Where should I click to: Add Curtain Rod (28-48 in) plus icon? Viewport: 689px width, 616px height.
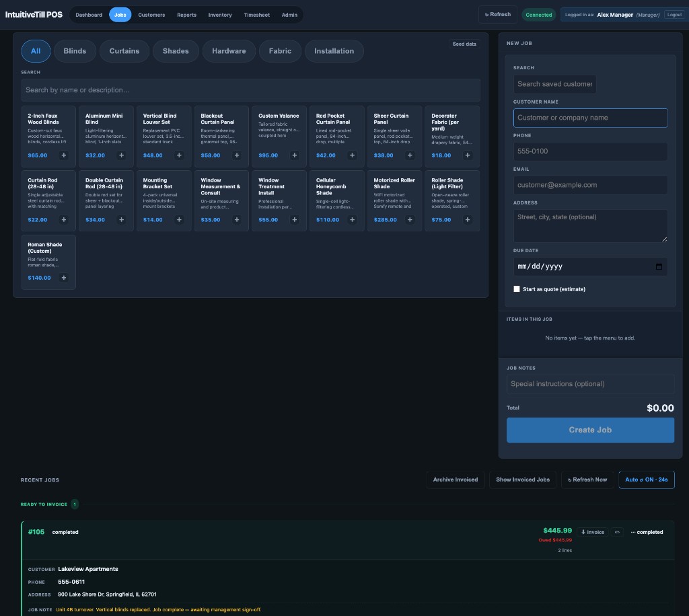pyautogui.click(x=64, y=219)
